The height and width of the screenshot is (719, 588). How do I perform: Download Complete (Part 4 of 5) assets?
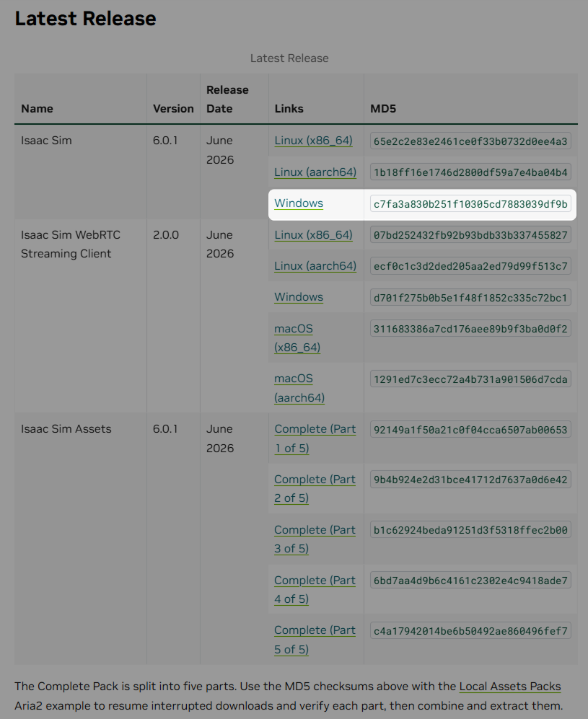(x=315, y=590)
